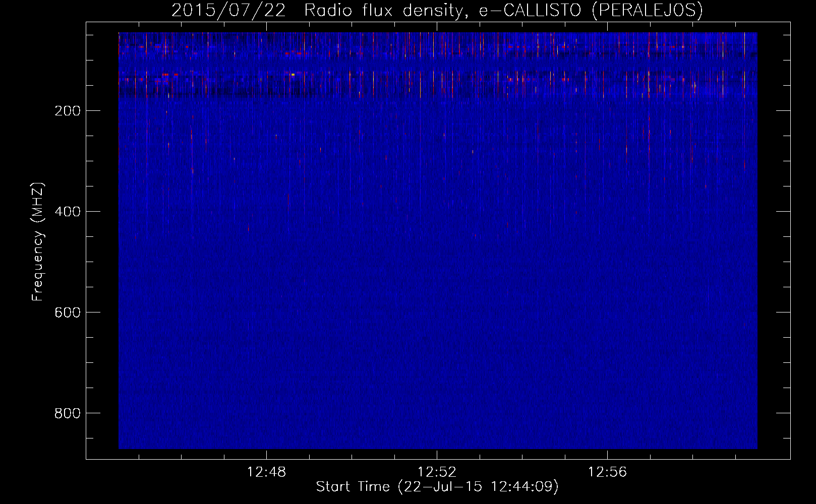Click the 12:52 time tick label

point(437,472)
